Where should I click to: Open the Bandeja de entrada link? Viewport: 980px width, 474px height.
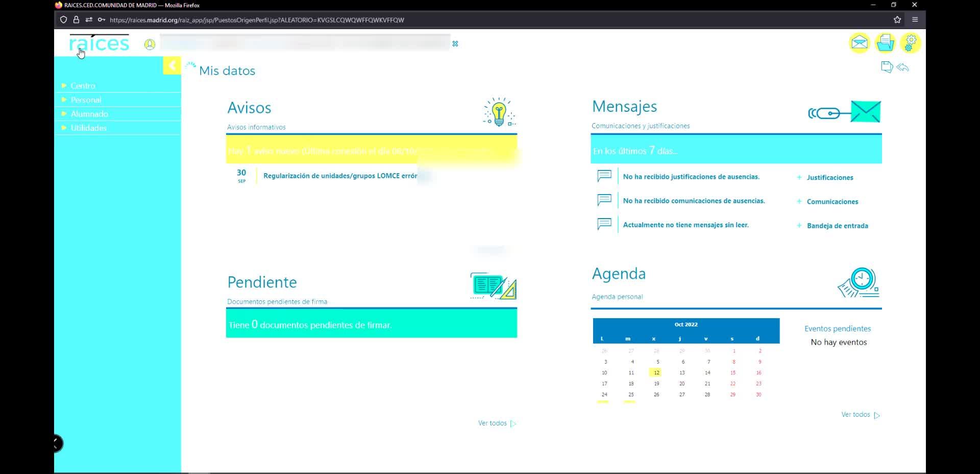(x=838, y=226)
